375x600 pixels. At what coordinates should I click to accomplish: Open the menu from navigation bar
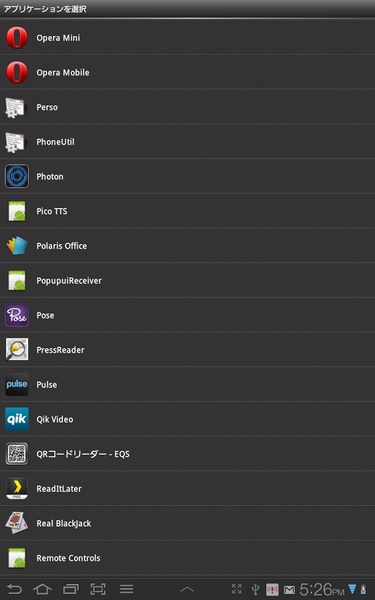[x=126, y=589]
